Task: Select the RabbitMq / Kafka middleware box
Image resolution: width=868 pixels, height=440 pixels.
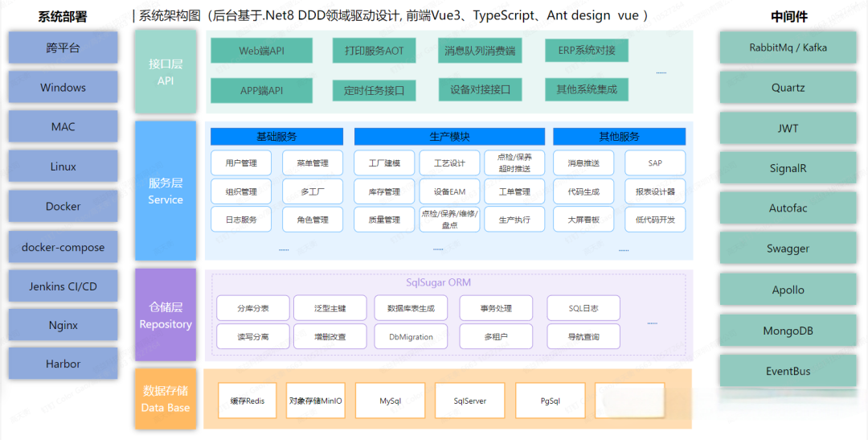Action: coord(788,47)
